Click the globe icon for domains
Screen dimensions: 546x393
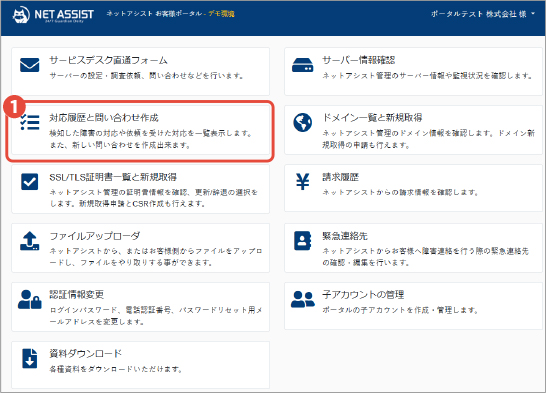[x=302, y=123]
